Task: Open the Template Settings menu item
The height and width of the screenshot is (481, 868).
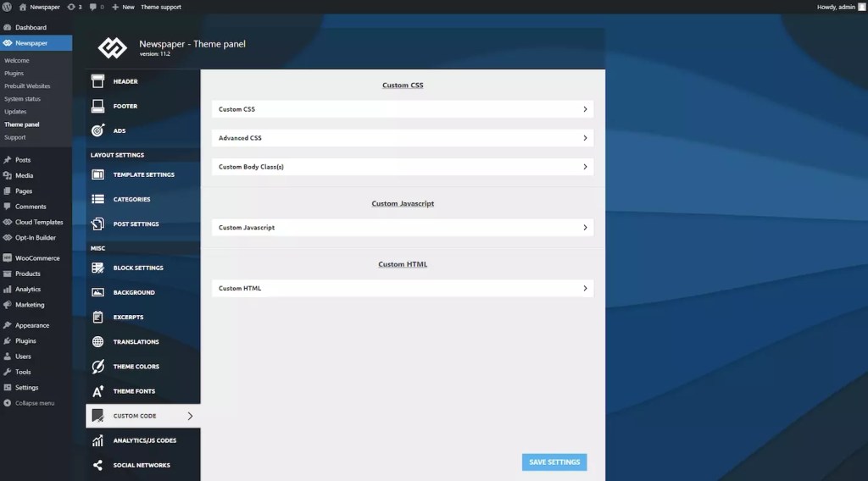Action: (x=142, y=174)
